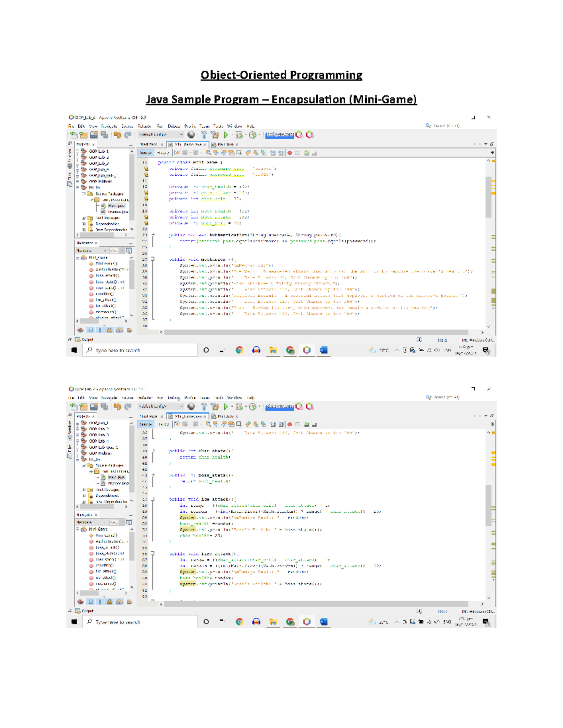Expand the Source Packages node

84,194
